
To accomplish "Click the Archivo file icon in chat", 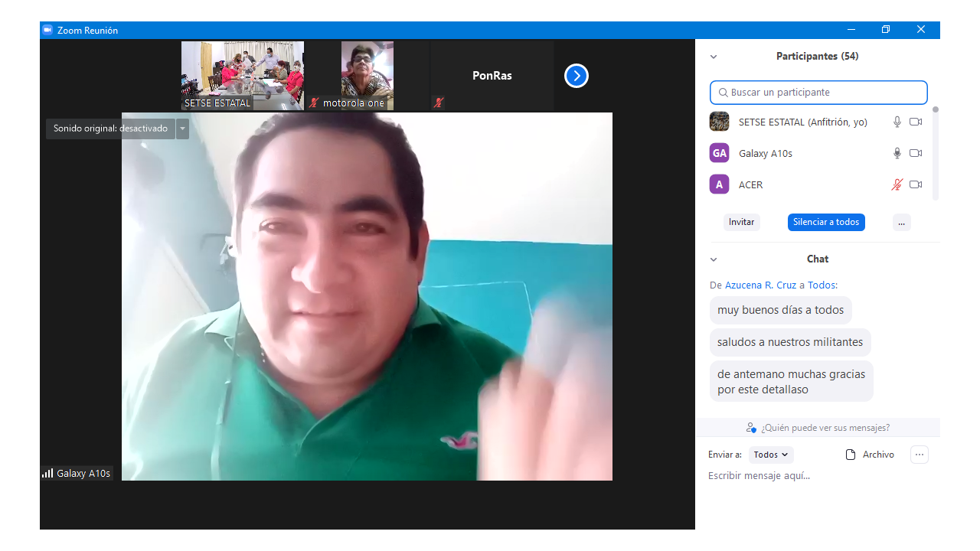I will coord(850,455).
